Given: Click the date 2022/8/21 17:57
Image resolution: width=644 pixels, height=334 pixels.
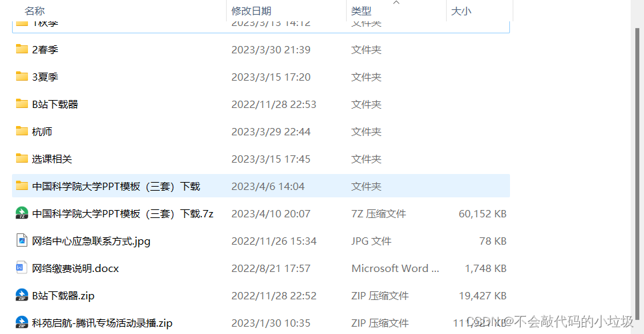Looking at the screenshot, I should pos(271,268).
